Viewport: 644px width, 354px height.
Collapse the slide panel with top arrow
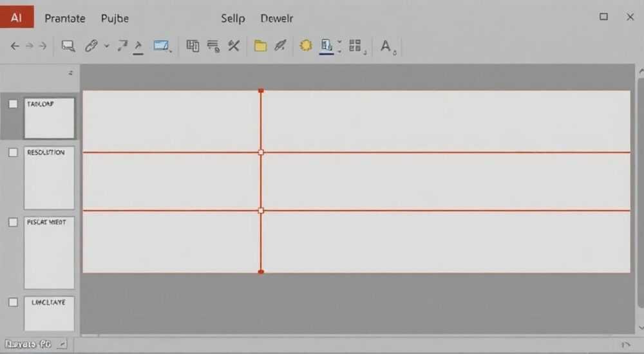pyautogui.click(x=71, y=73)
